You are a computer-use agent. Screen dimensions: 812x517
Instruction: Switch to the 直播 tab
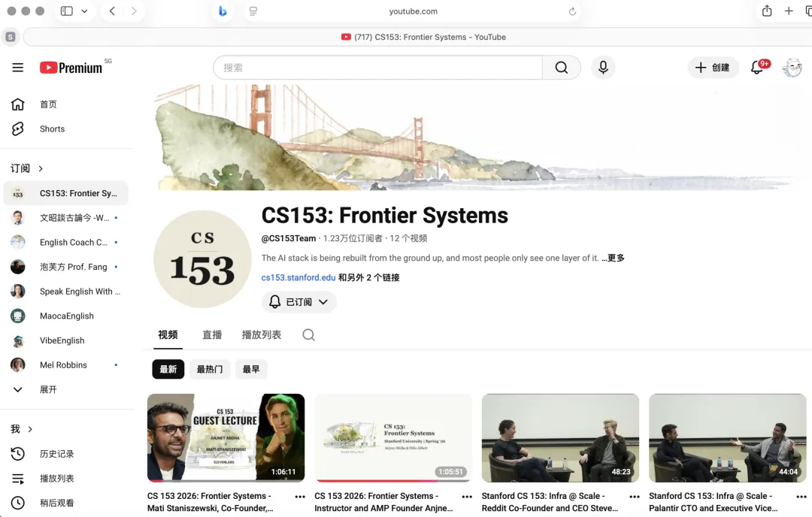click(212, 335)
